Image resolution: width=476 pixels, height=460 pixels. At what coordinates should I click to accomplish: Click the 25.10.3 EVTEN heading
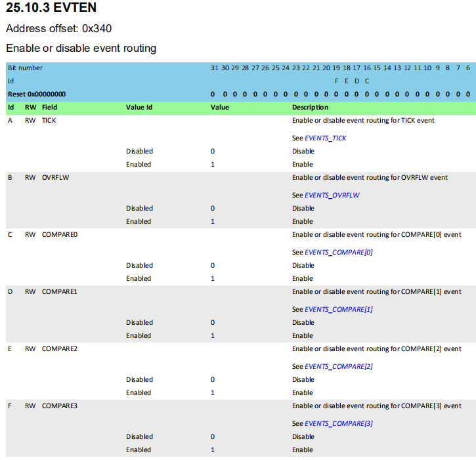(51, 7)
